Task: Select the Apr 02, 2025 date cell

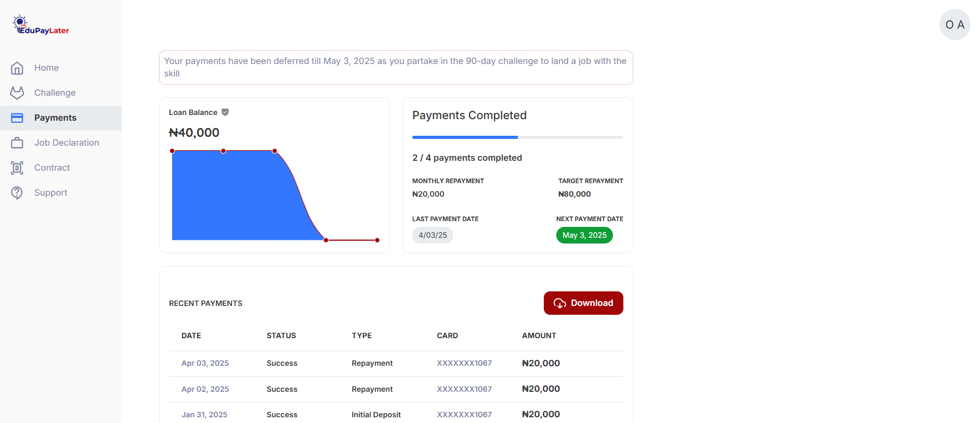Action: (x=205, y=389)
